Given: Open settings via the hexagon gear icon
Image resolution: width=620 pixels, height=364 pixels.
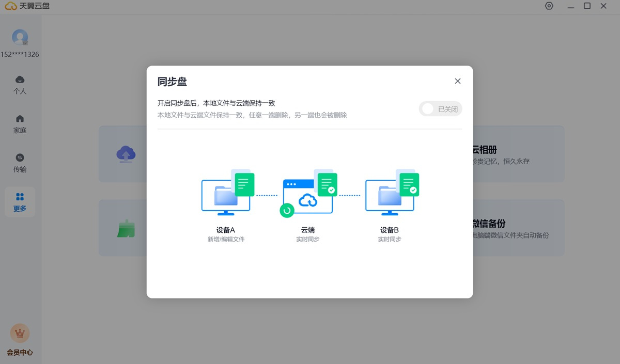Looking at the screenshot, I should click(x=549, y=6).
